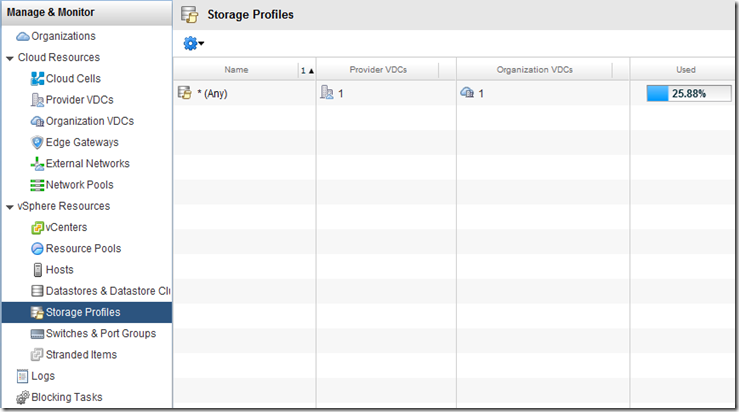Click the Cloud Cells icon

[38, 79]
